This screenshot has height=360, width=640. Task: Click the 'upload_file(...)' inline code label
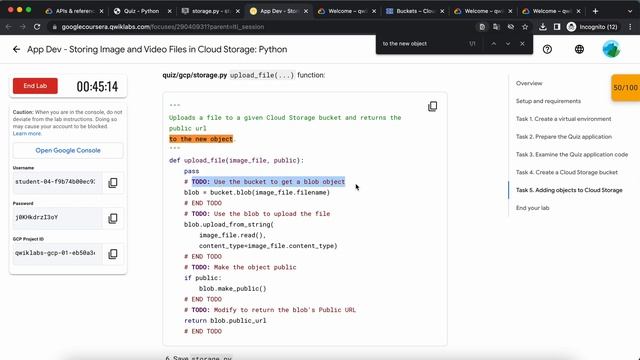[x=262, y=75]
